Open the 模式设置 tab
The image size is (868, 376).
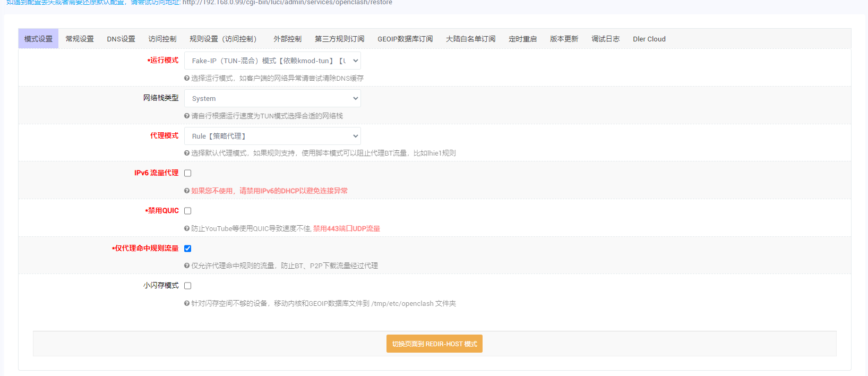[x=38, y=39]
